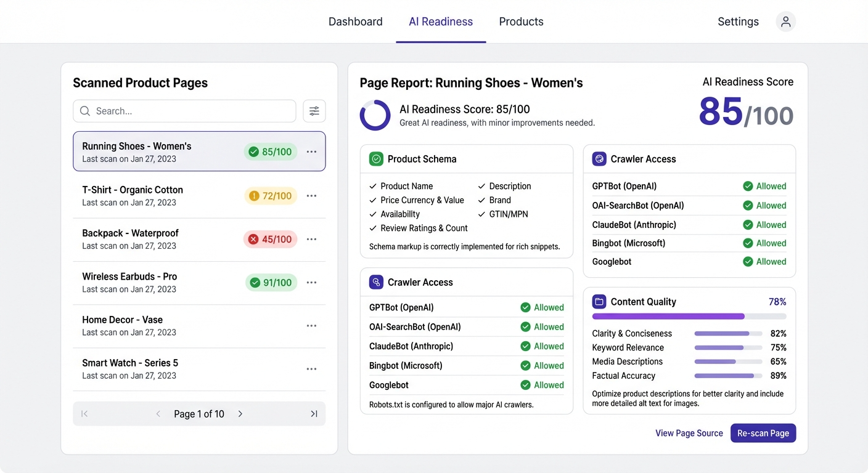Open View Page Source
868x473 pixels.
(689, 433)
